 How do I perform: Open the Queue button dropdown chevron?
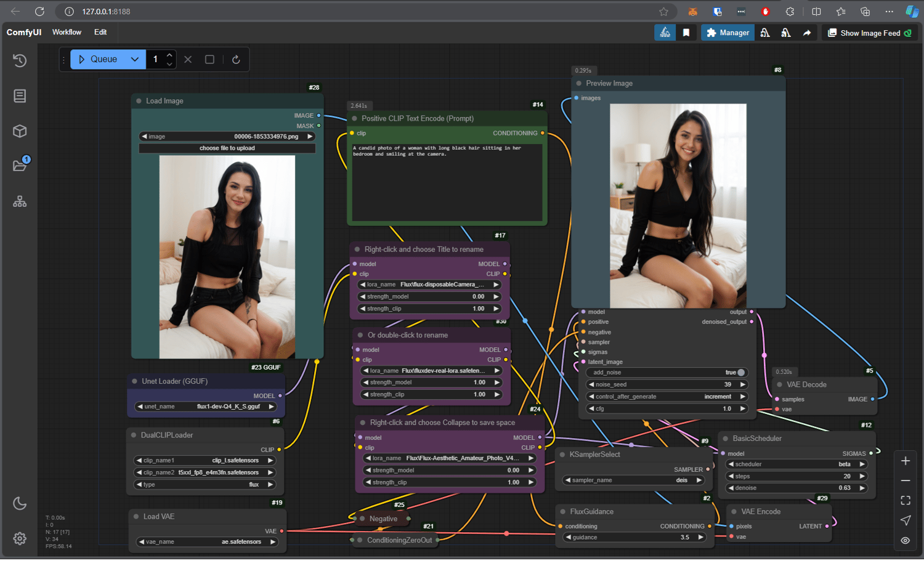click(x=135, y=59)
